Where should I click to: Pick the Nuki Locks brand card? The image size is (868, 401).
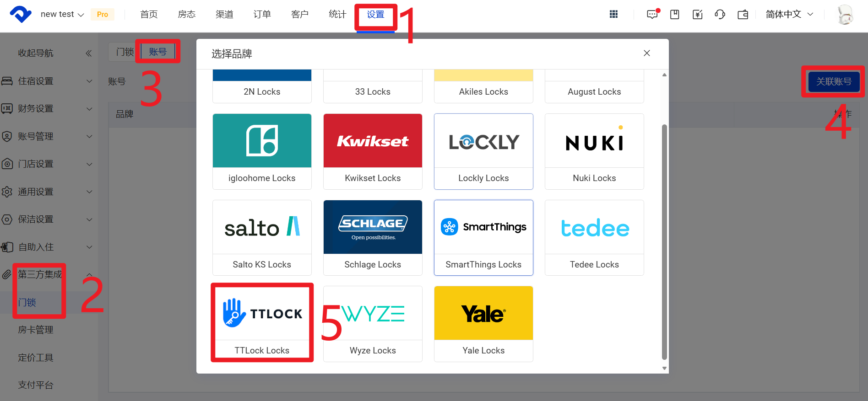pos(594,151)
